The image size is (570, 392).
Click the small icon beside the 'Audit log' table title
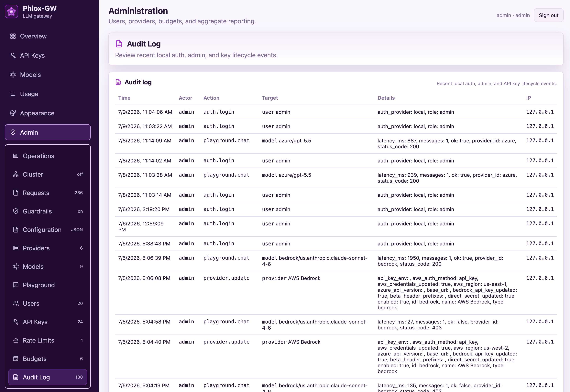coord(118,82)
